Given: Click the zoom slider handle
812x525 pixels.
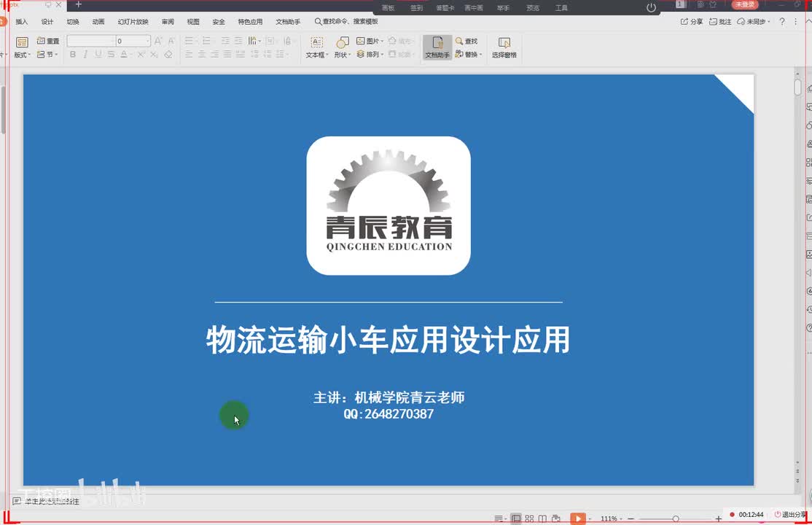Looking at the screenshot, I should coord(676,518).
